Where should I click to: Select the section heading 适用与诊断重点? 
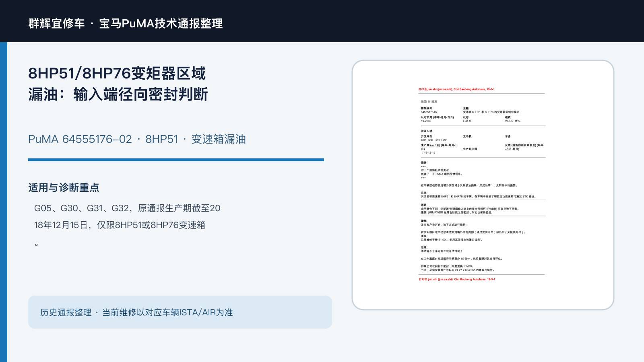pyautogui.click(x=64, y=187)
